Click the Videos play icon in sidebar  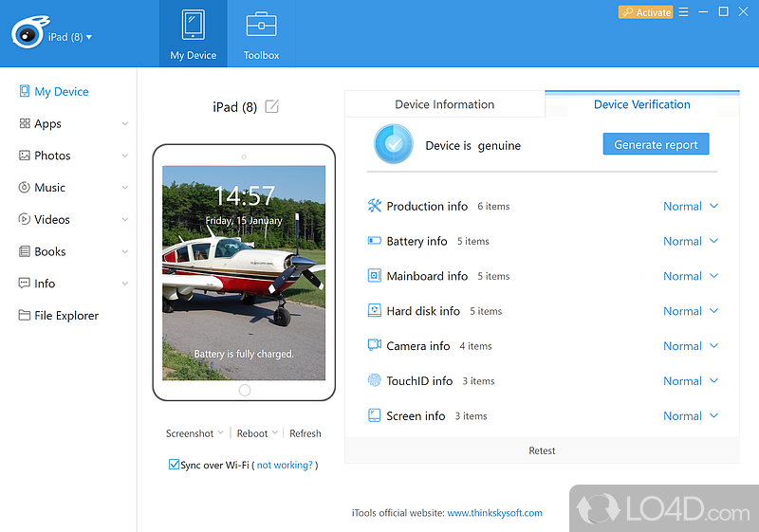[x=25, y=219]
